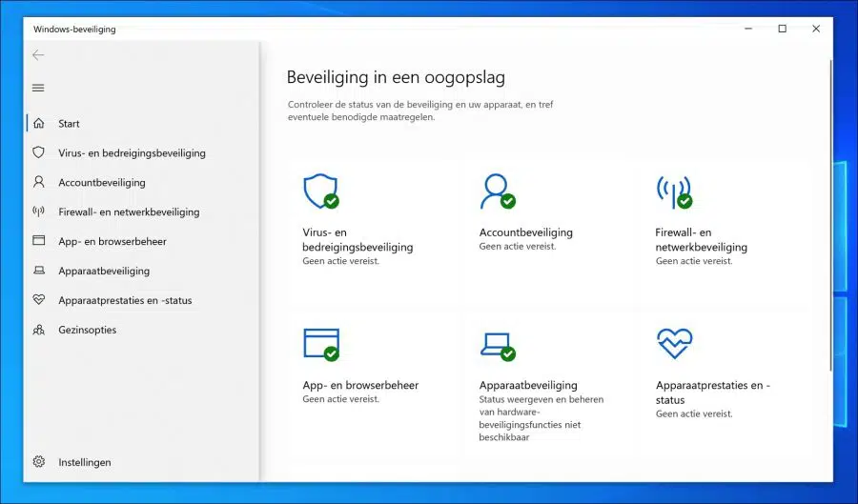Viewport: 858px width, 504px height.
Task: Click the App- en browserbeheer tile title
Action: pos(360,385)
